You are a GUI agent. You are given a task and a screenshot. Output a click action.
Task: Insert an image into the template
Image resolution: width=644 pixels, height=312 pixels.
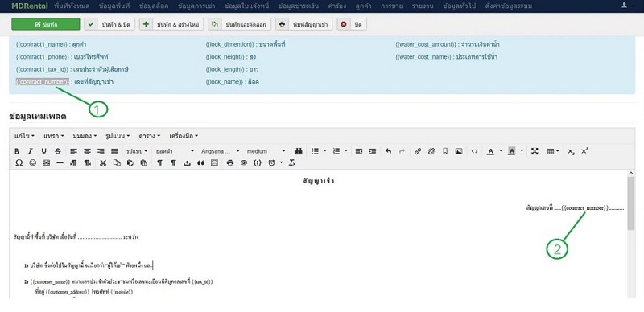pyautogui.click(x=459, y=151)
